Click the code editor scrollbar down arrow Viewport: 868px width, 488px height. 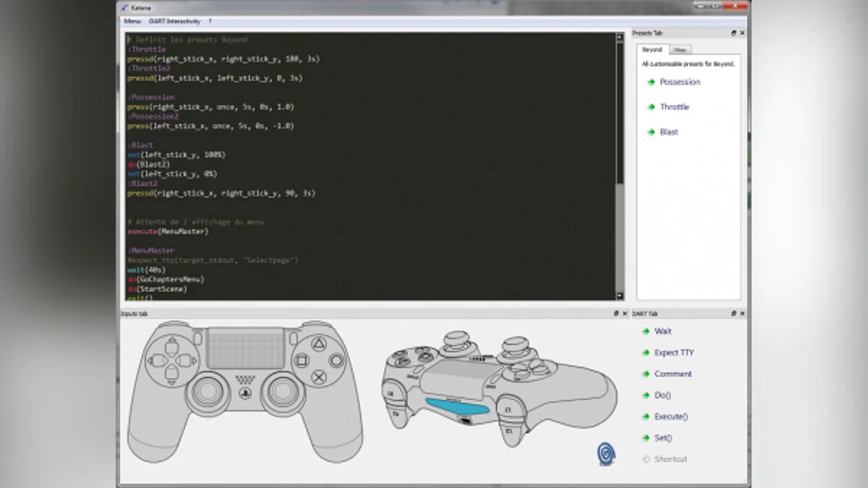(x=619, y=296)
